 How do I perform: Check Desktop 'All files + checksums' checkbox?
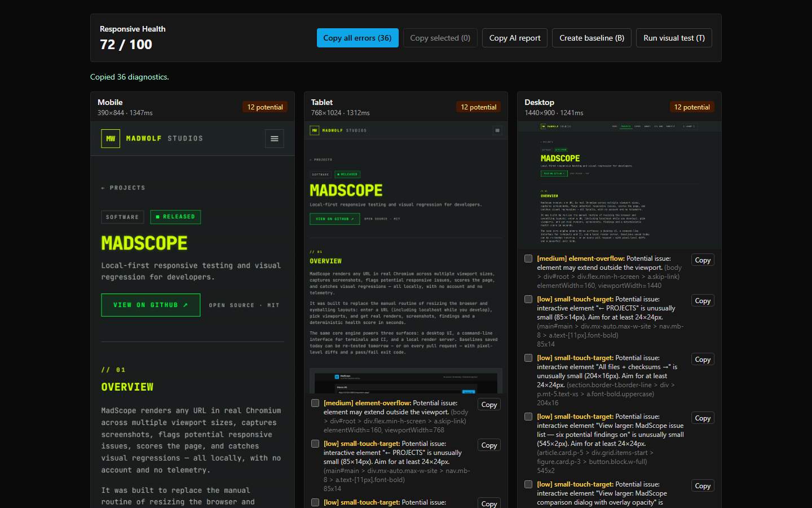[x=528, y=358]
